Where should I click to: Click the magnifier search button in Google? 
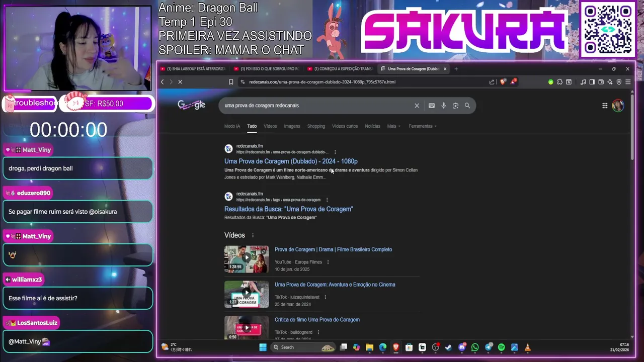pyautogui.click(x=467, y=106)
